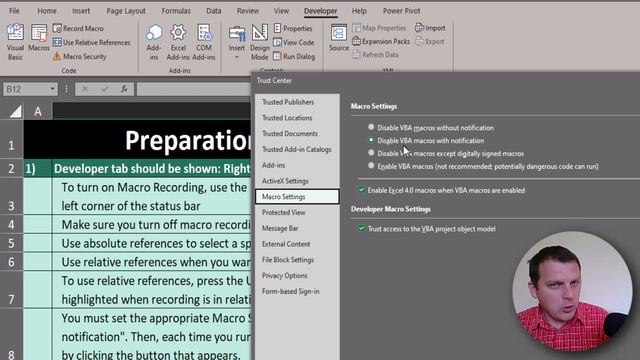Click View Code in Controls group
Screen dimensions: 640x360
point(293,42)
